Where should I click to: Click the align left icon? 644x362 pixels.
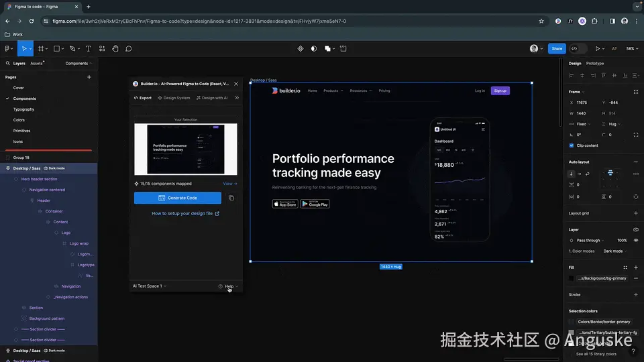pos(572,75)
